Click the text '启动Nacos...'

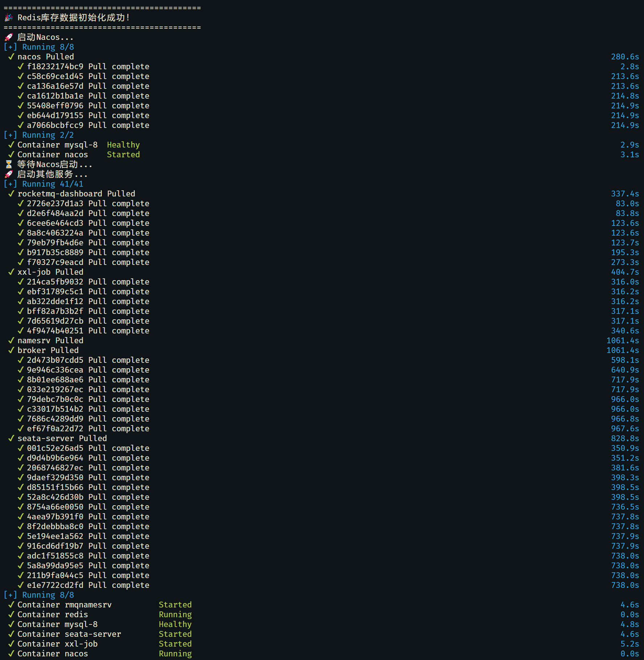coord(45,37)
